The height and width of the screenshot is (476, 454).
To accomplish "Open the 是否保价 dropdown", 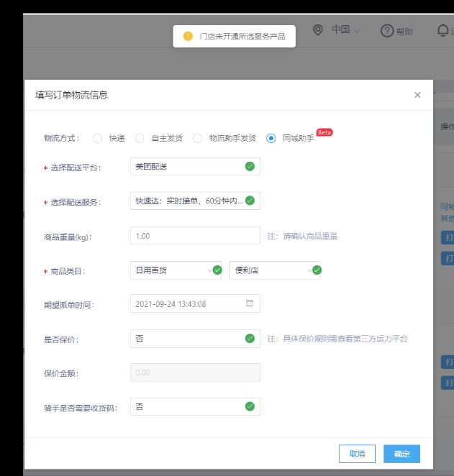I will pos(195,339).
